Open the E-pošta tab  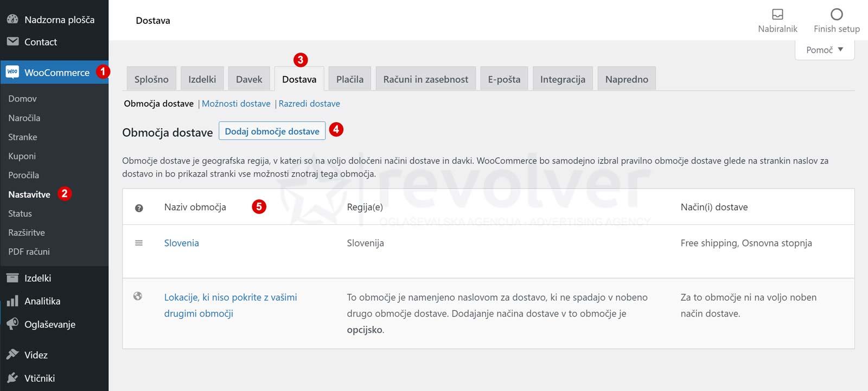[x=504, y=79]
